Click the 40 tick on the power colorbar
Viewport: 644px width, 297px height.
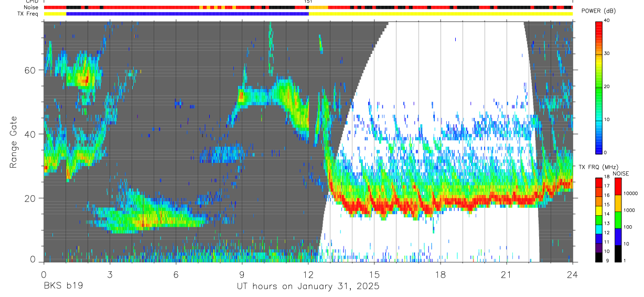click(606, 20)
